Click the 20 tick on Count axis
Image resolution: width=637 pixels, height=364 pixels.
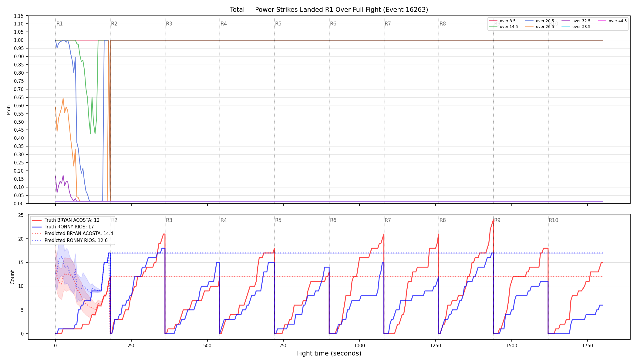point(21,239)
